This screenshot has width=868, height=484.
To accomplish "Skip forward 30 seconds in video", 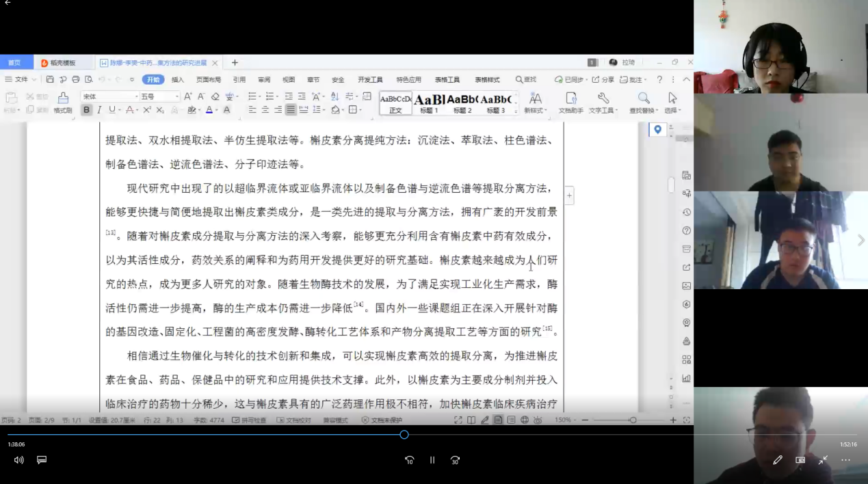I will point(455,460).
